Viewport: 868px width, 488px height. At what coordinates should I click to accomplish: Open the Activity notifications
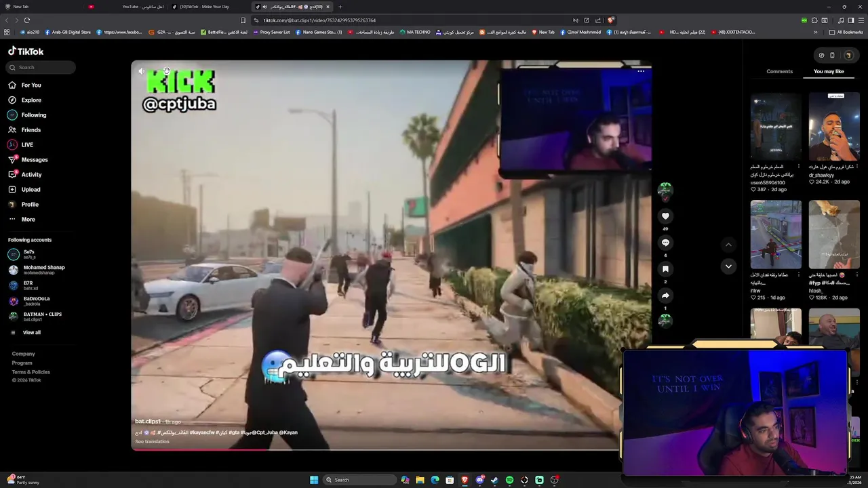pos(25,175)
